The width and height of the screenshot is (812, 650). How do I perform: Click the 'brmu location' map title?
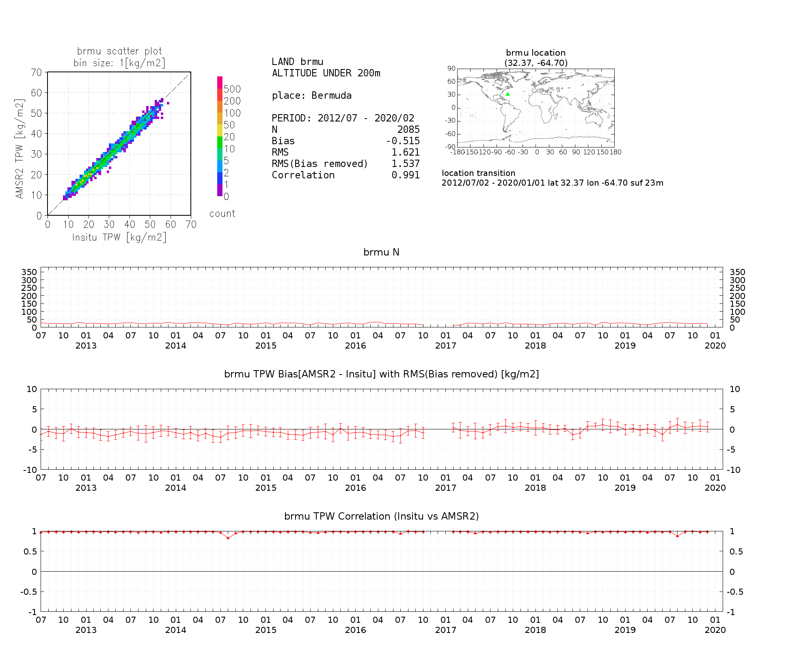(x=536, y=53)
